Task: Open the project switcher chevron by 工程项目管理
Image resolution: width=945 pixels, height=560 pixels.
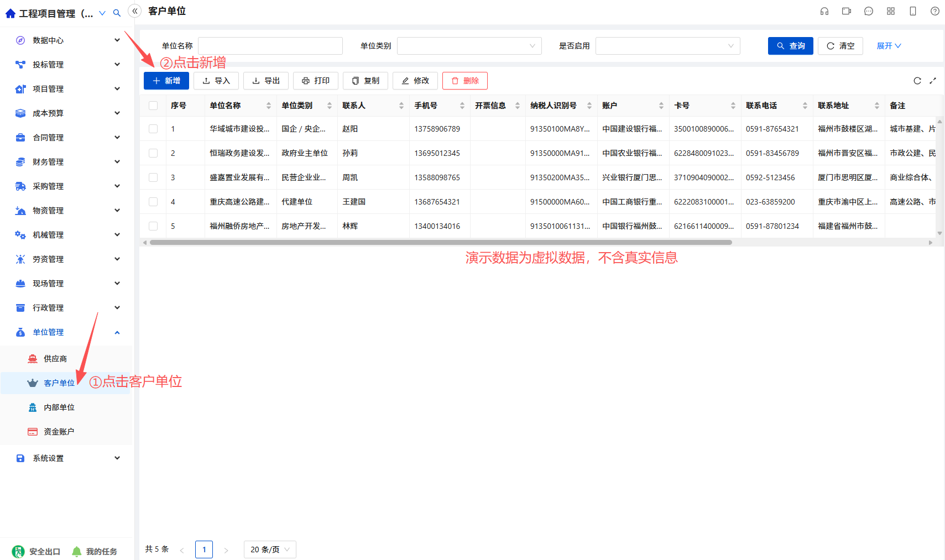Action: coord(102,13)
